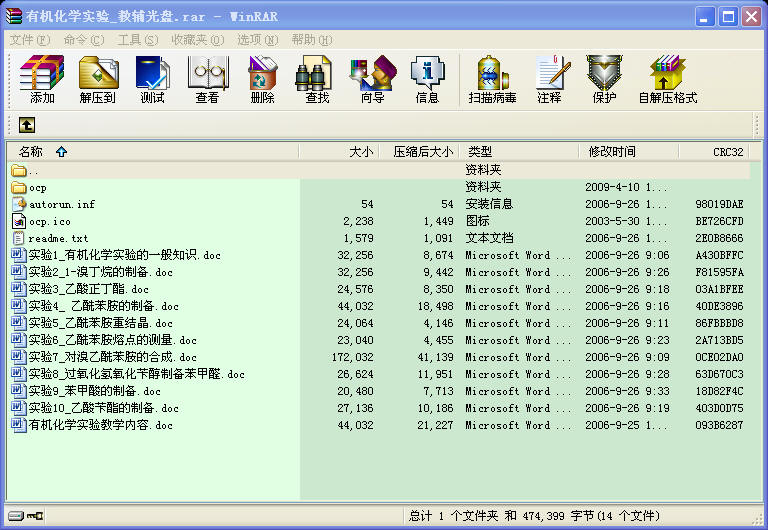Open the 工具(S) menu
Image resolution: width=768 pixels, height=530 pixels.
(138, 40)
